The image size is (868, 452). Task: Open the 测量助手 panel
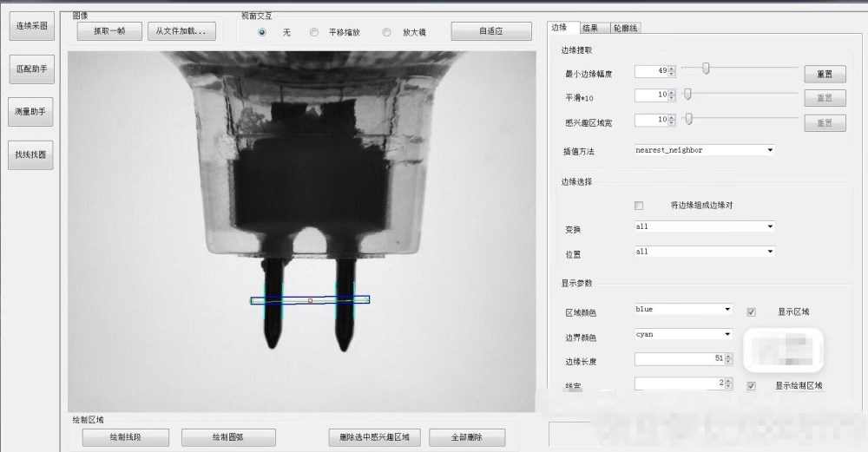point(30,112)
